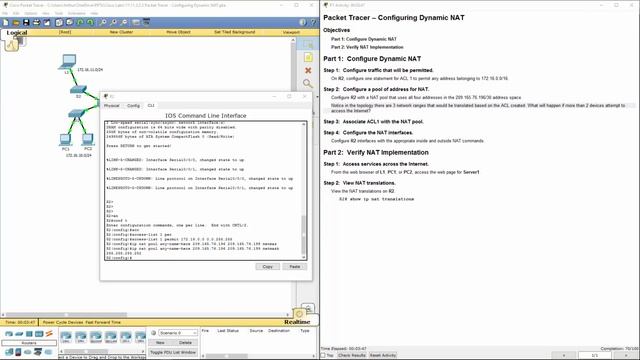Select the Connections lightning bolt category
640x360 pixels.
pyautogui.click(x=49, y=334)
